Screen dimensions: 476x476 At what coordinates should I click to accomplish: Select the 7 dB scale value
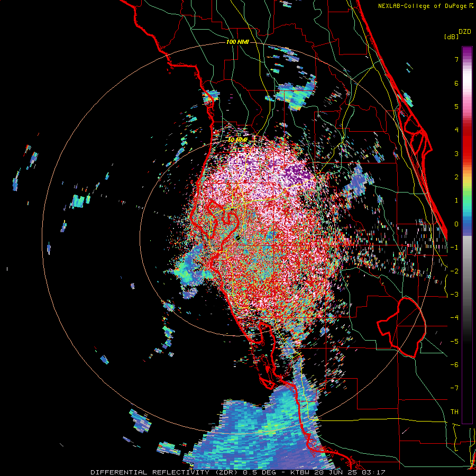tap(456, 59)
